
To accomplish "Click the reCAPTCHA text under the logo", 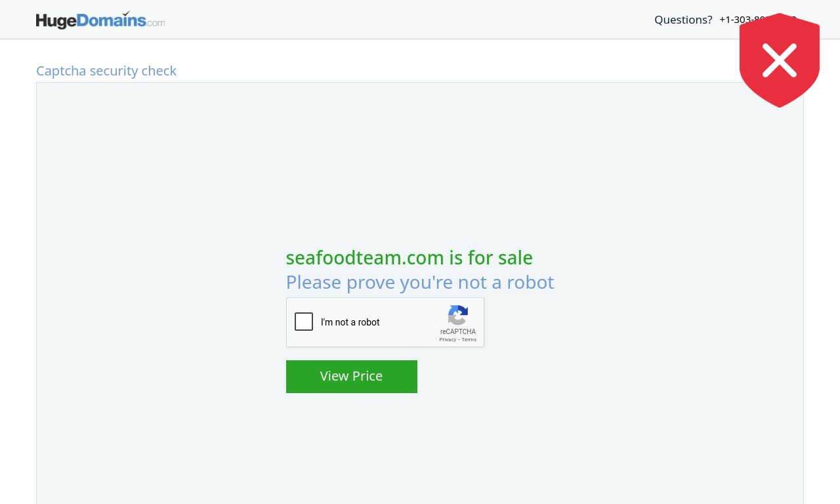I will click(458, 331).
